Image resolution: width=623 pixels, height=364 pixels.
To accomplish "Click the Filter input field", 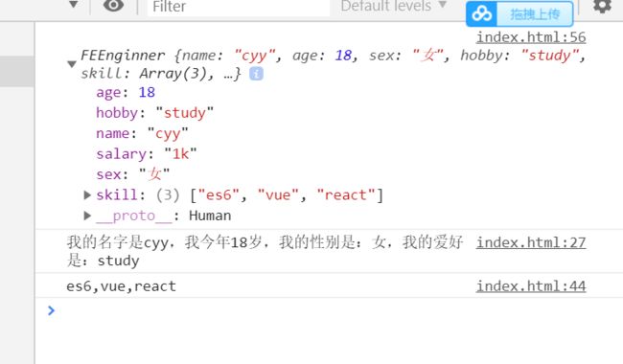I will point(239,7).
